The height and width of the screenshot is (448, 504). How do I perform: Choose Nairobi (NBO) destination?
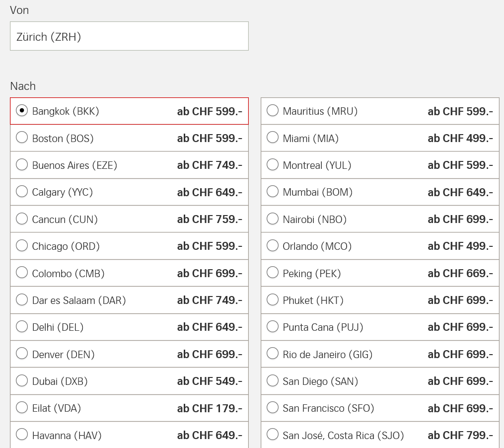(273, 219)
